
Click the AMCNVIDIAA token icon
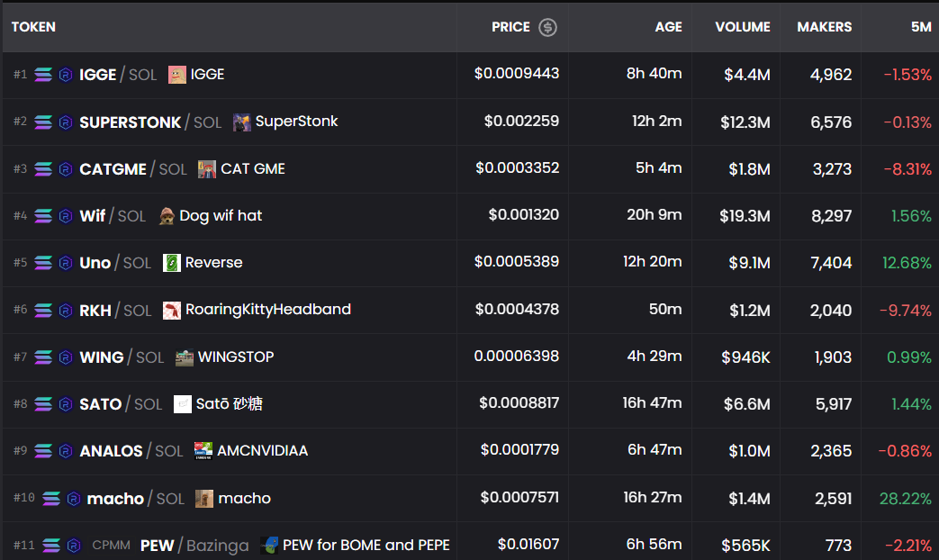pyautogui.click(x=203, y=451)
